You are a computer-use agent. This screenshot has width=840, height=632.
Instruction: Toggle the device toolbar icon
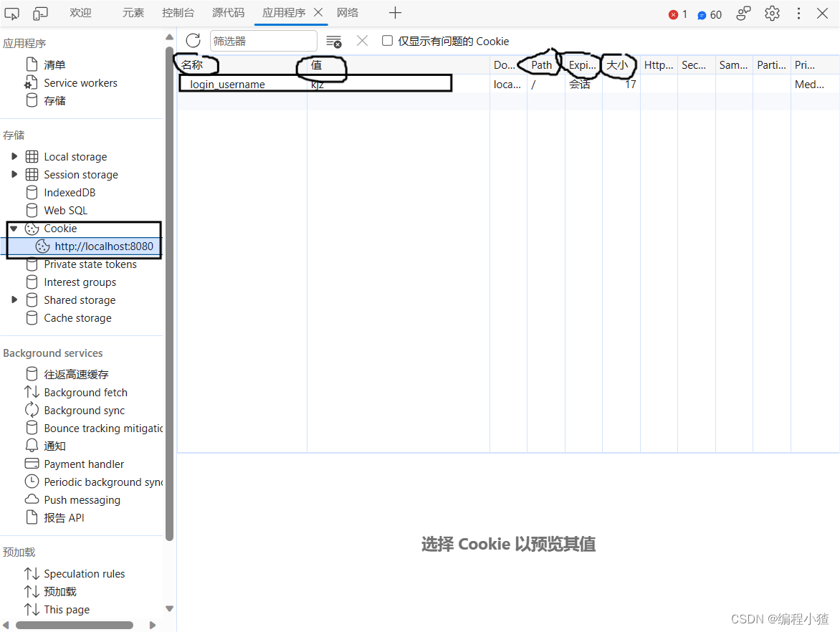click(39, 13)
